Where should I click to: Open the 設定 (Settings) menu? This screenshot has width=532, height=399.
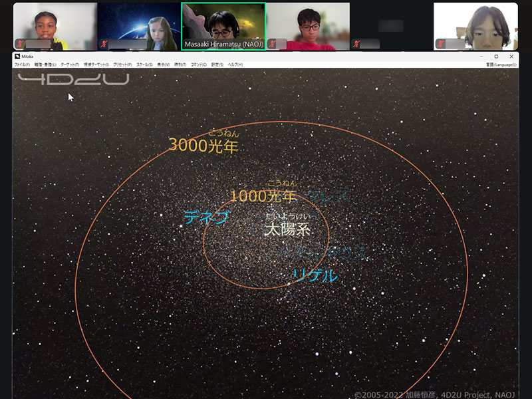tap(217, 65)
